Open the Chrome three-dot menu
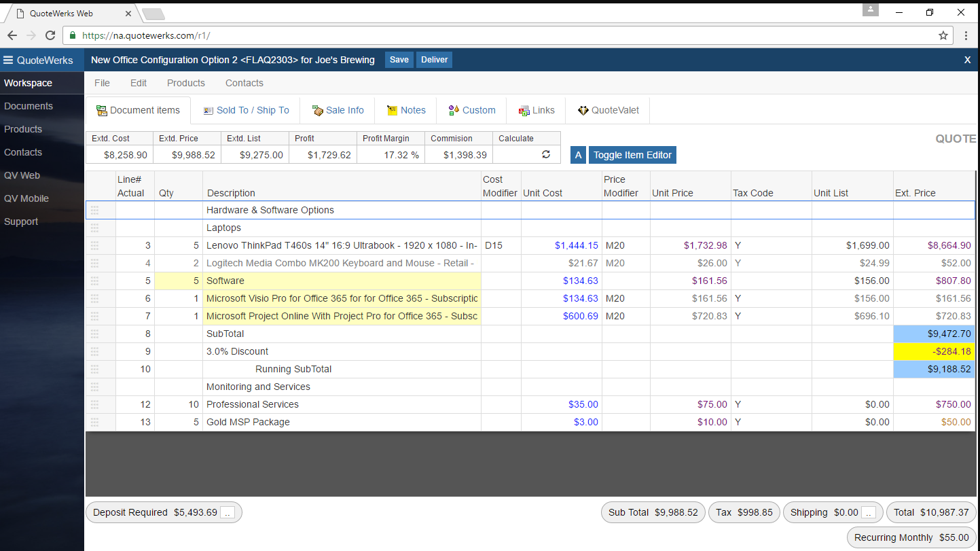 966,35
